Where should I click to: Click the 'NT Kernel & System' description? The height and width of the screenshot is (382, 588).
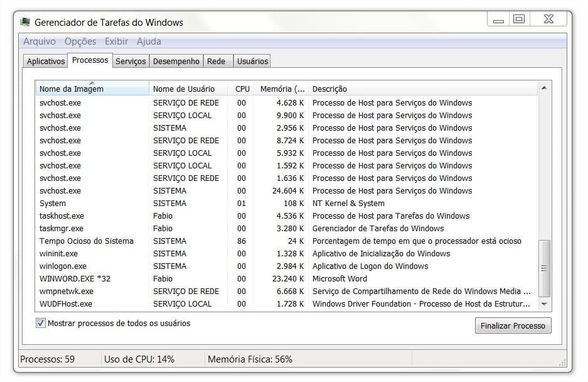pos(348,203)
